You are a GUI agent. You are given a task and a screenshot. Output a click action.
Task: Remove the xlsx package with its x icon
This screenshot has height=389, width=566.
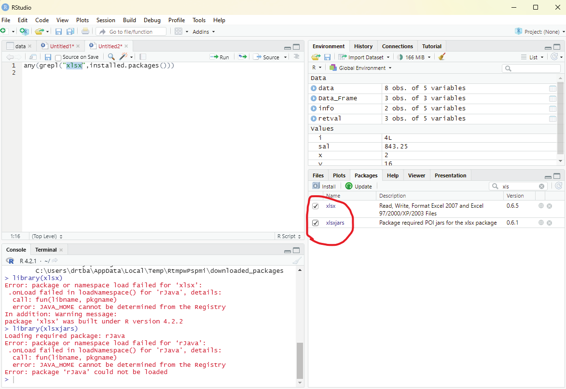[549, 206]
